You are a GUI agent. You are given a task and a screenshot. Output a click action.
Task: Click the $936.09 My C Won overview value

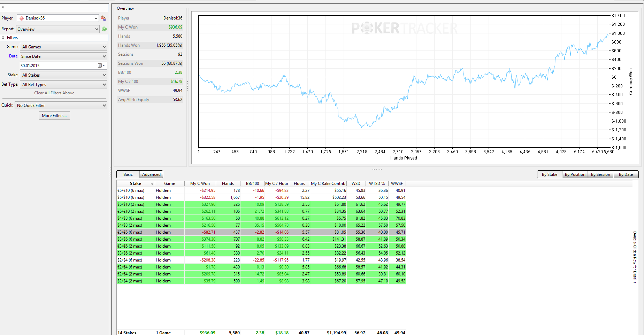tap(175, 27)
